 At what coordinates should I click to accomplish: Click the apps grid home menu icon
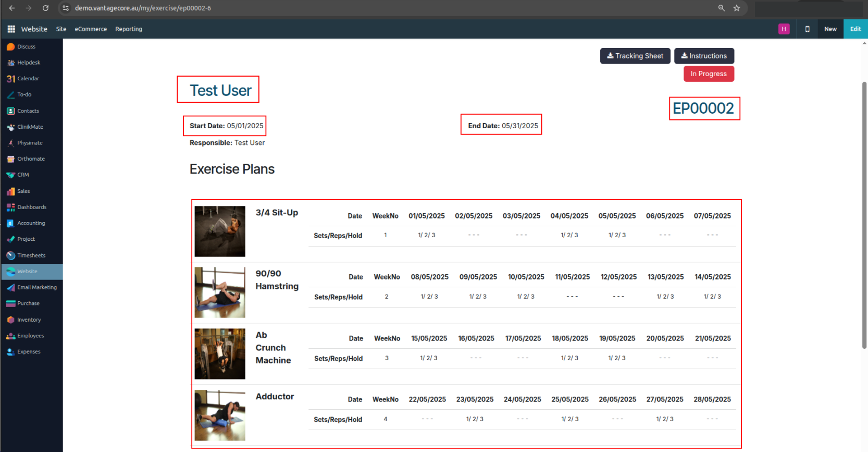[x=11, y=29]
